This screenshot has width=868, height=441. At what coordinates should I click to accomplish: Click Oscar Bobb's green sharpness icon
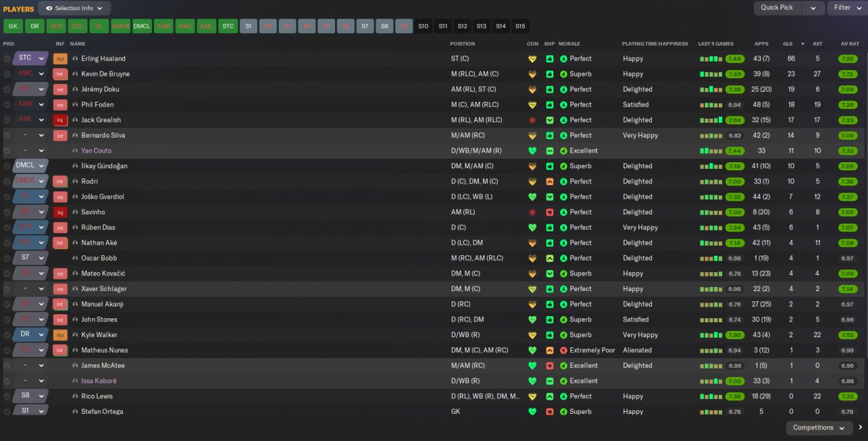tap(549, 258)
